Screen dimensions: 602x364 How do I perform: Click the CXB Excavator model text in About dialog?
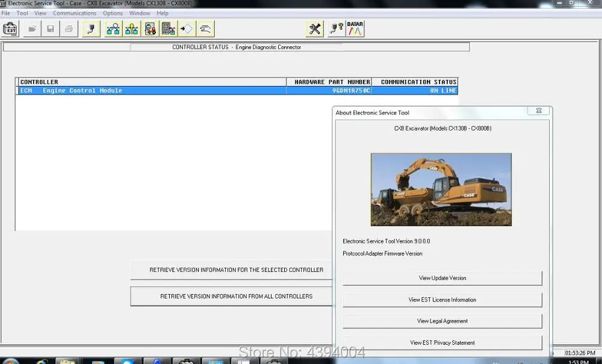(442, 129)
